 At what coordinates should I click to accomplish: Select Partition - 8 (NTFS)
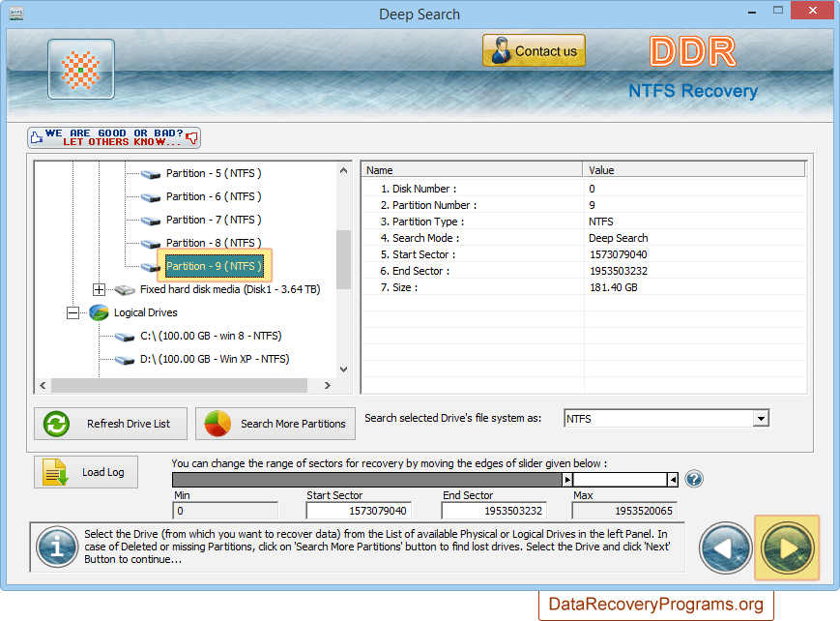point(214,243)
